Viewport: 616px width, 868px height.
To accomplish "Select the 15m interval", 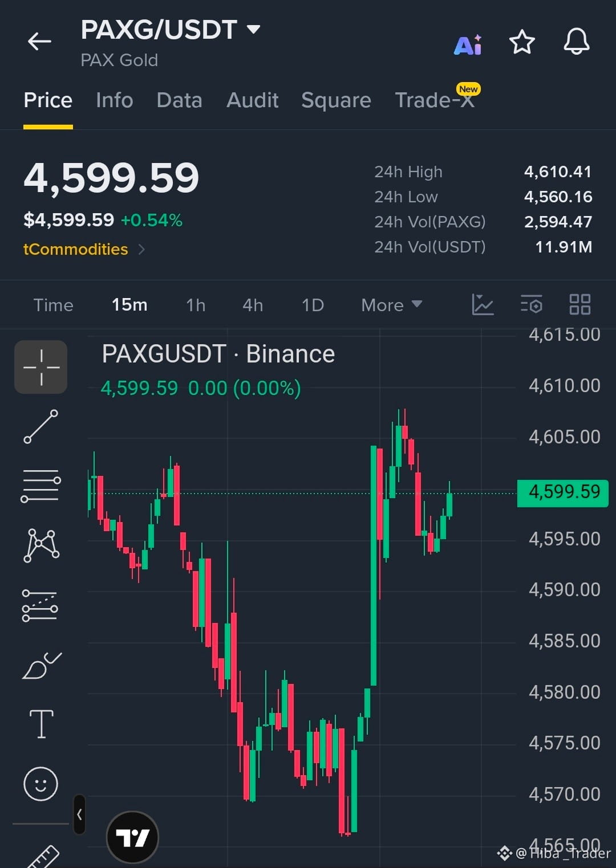I will click(129, 305).
